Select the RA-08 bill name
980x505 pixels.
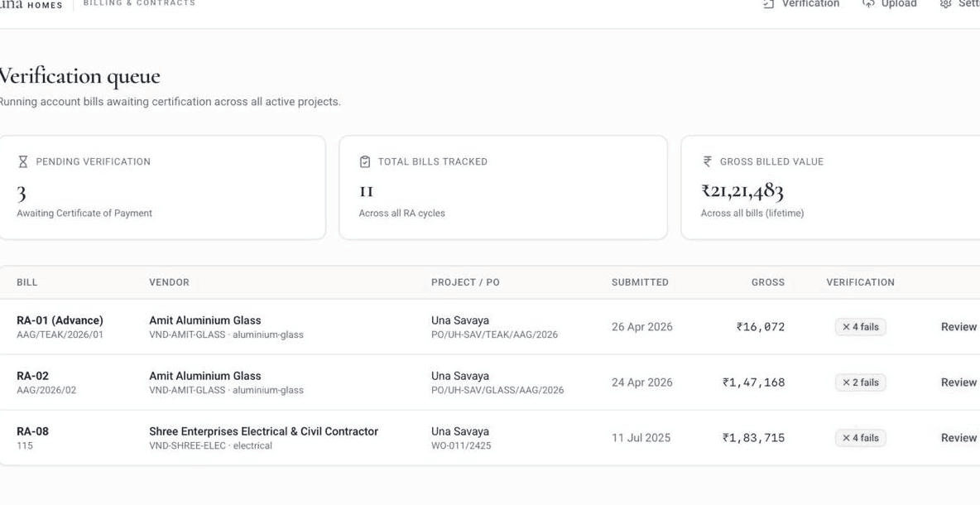(x=32, y=432)
